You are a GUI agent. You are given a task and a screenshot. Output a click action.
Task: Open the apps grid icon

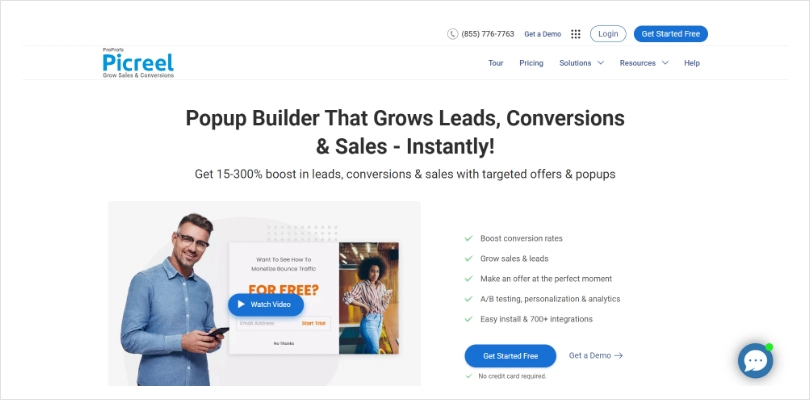point(575,34)
